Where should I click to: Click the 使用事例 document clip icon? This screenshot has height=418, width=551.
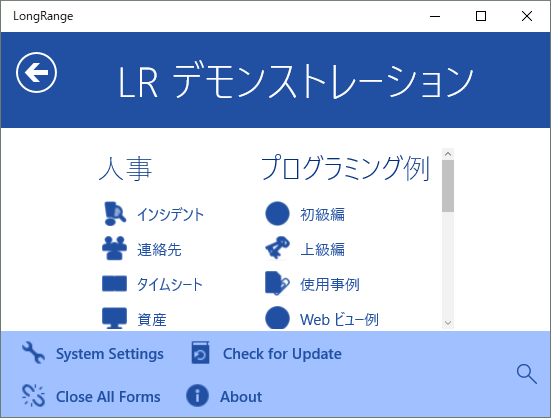[277, 283]
